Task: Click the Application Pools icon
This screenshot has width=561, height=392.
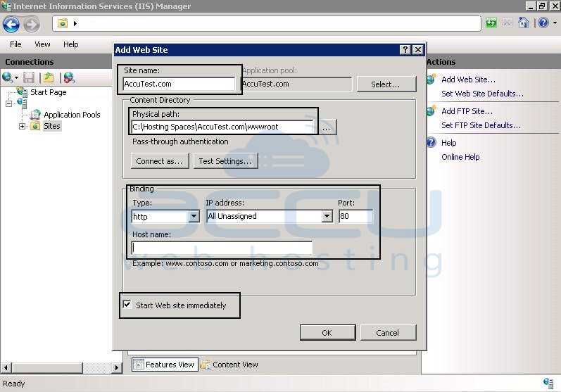Action: (x=35, y=115)
